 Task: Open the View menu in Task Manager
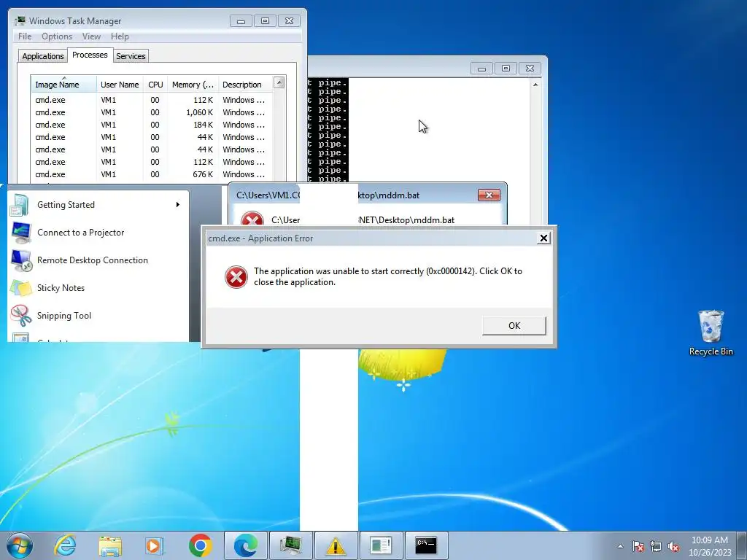click(x=91, y=36)
